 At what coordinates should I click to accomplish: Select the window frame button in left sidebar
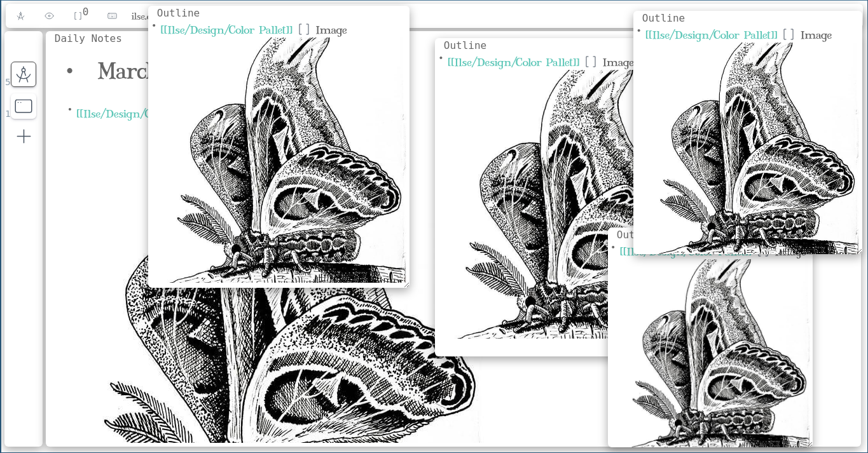(x=24, y=106)
